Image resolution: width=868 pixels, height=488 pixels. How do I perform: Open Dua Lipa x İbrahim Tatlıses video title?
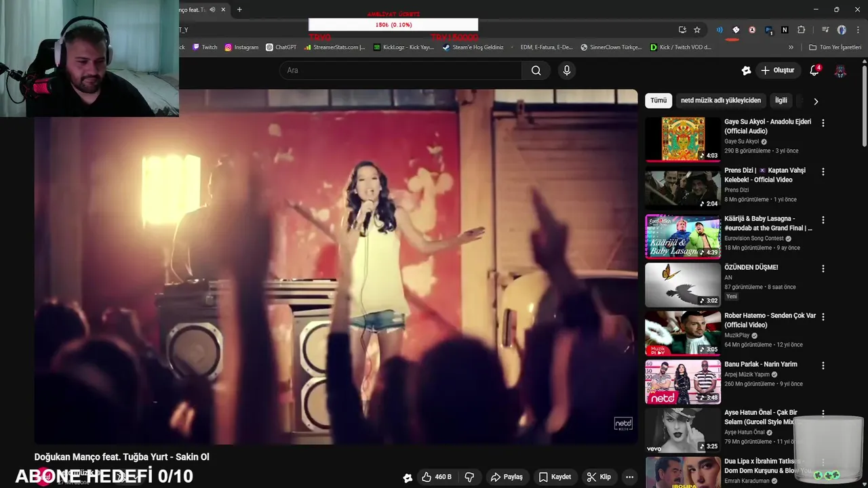tap(767, 466)
